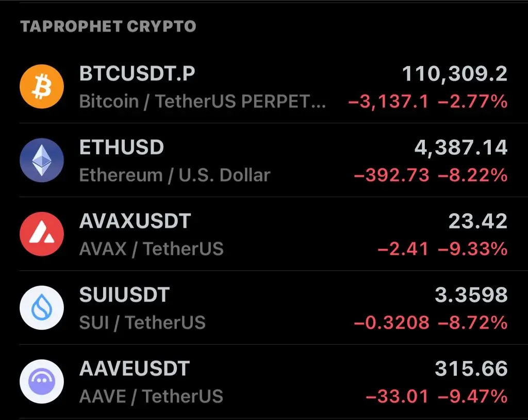Click SUI price 3.3598
Image resolution: width=528 pixels, height=420 pixels.
(x=471, y=295)
